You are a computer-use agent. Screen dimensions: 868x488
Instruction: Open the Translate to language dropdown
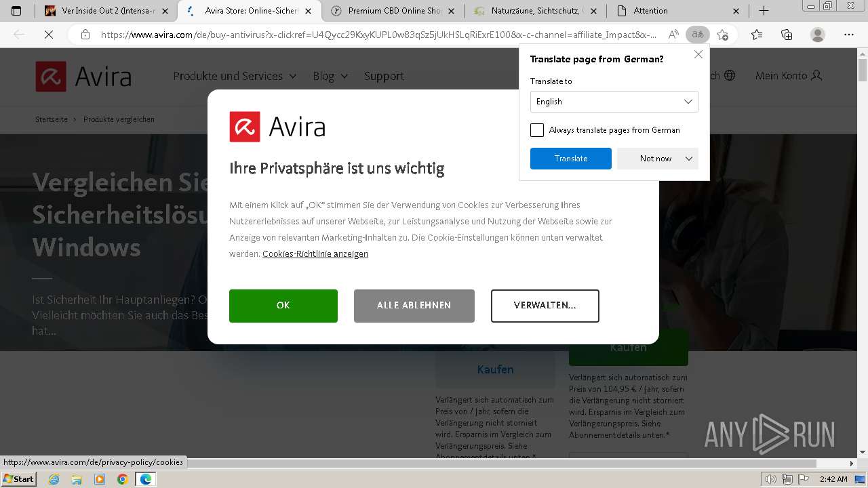click(x=614, y=102)
